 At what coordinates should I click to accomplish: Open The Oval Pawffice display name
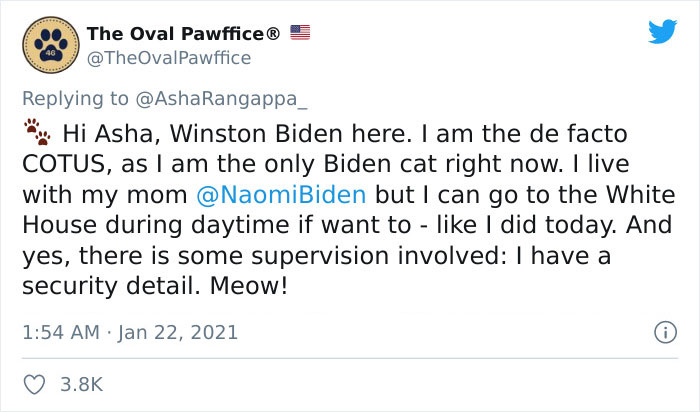click(x=175, y=33)
